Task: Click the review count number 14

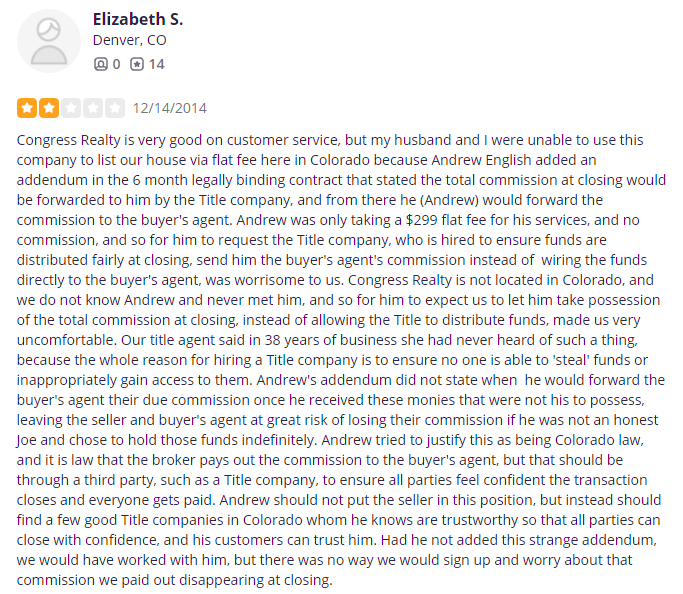Action: (156, 64)
